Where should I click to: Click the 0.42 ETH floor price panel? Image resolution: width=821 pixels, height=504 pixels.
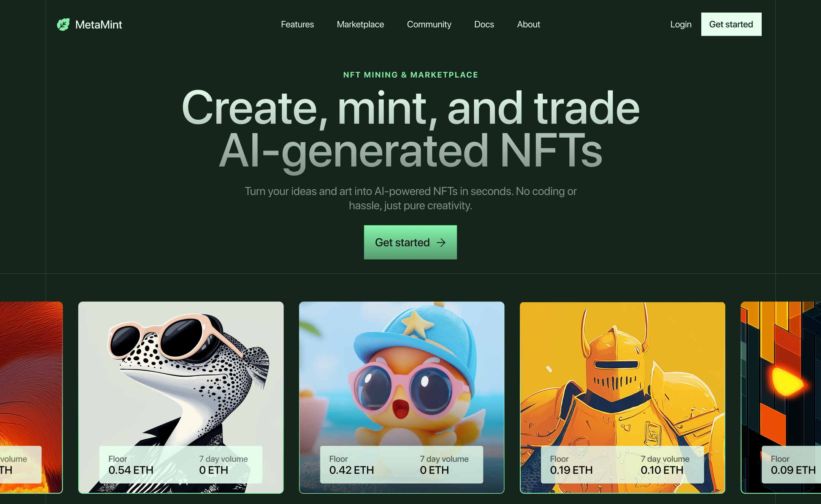[402, 464]
